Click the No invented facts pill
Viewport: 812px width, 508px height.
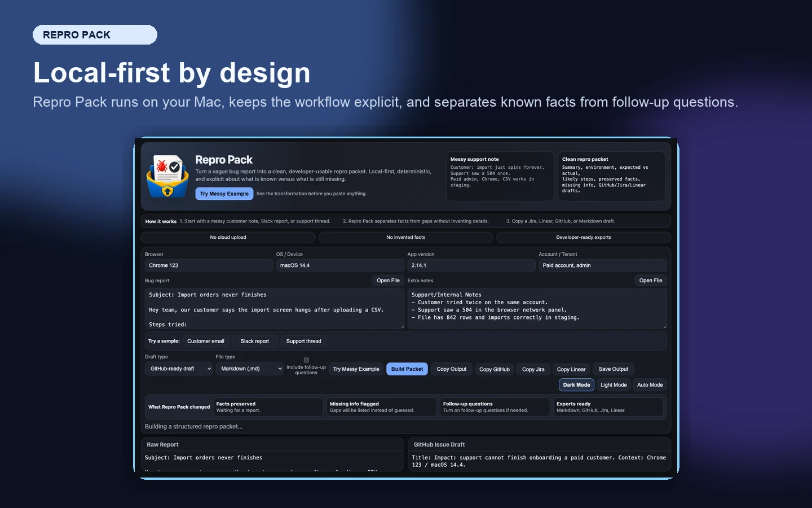[x=406, y=238]
